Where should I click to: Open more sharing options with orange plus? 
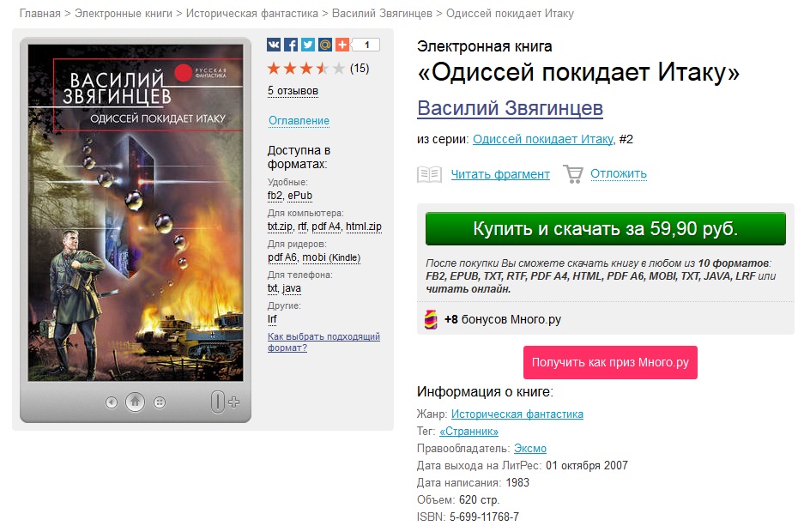click(x=342, y=45)
